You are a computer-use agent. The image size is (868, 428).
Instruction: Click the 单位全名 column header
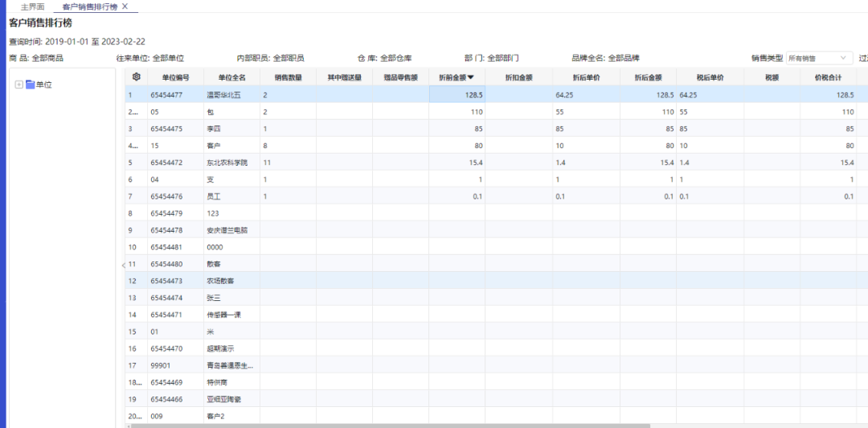(x=231, y=77)
